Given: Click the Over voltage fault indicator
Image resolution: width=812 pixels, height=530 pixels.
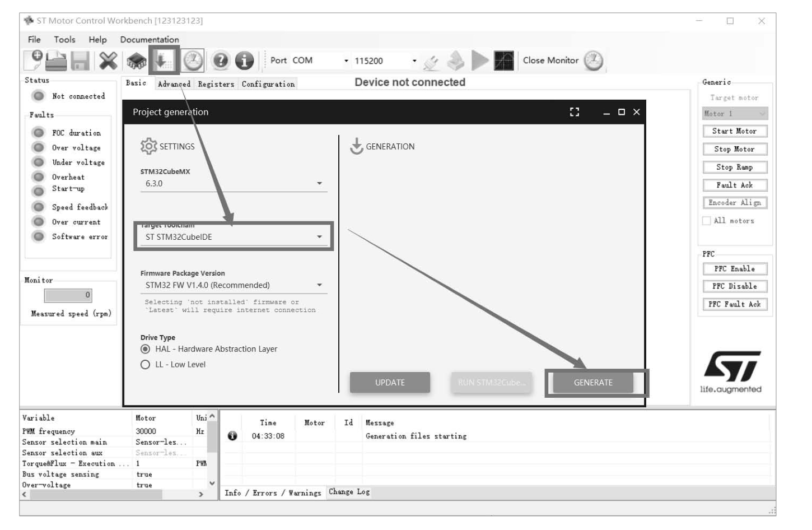Looking at the screenshot, I should (x=39, y=147).
